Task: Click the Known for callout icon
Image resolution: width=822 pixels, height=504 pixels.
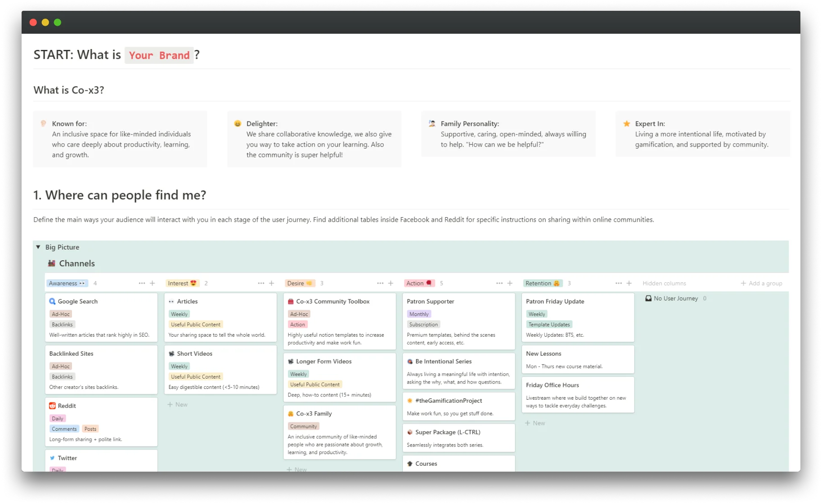Action: (43, 123)
